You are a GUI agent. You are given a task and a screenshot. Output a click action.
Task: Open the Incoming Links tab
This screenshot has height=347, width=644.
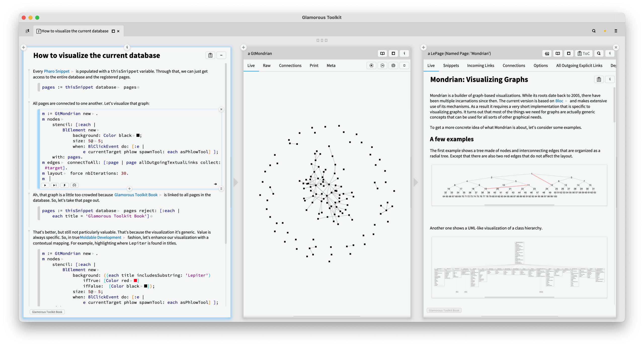coord(480,65)
